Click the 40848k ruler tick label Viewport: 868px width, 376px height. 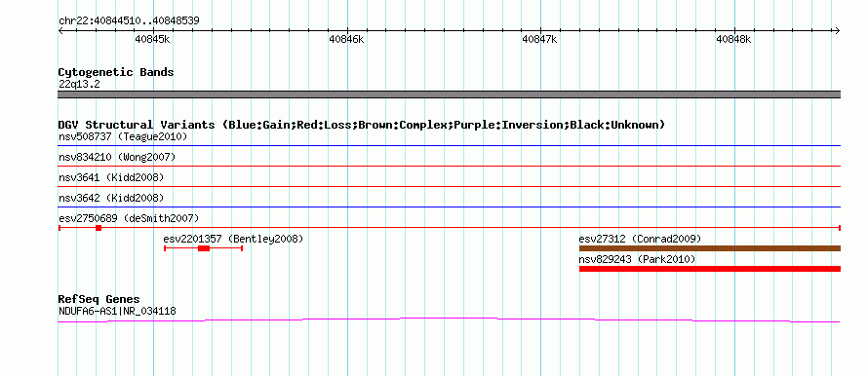733,39
